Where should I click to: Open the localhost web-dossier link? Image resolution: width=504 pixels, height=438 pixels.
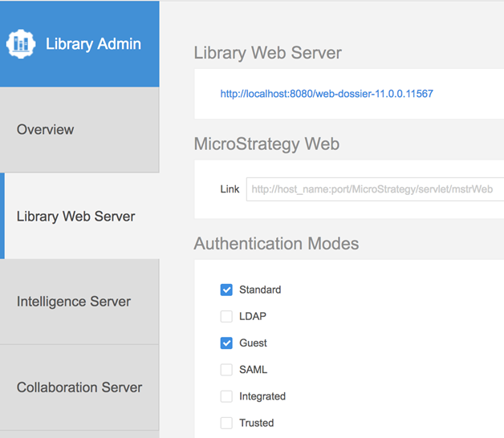point(327,94)
